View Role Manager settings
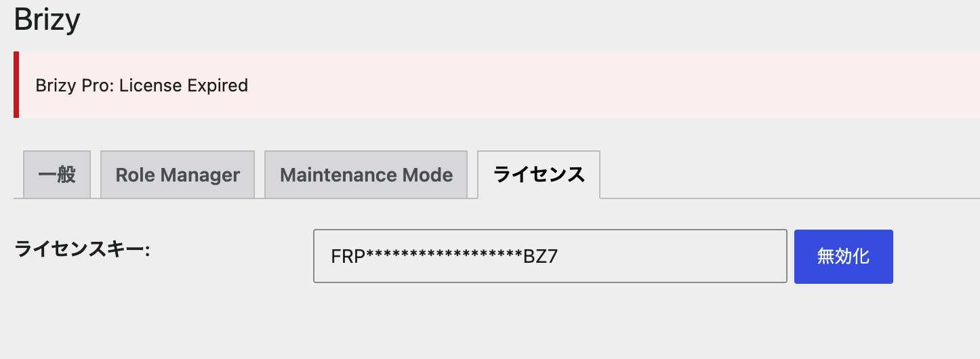The width and height of the screenshot is (980, 359). [178, 175]
